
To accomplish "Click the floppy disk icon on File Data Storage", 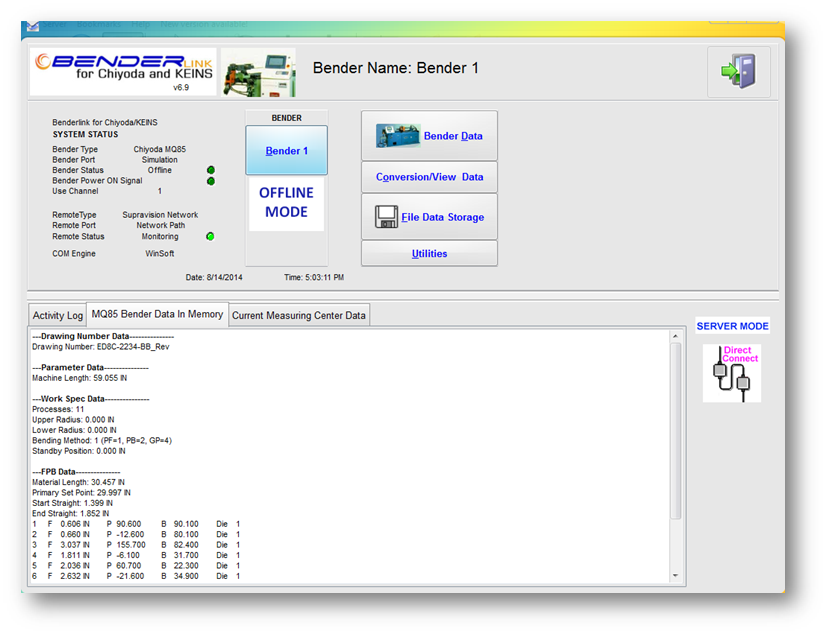I will [387, 217].
